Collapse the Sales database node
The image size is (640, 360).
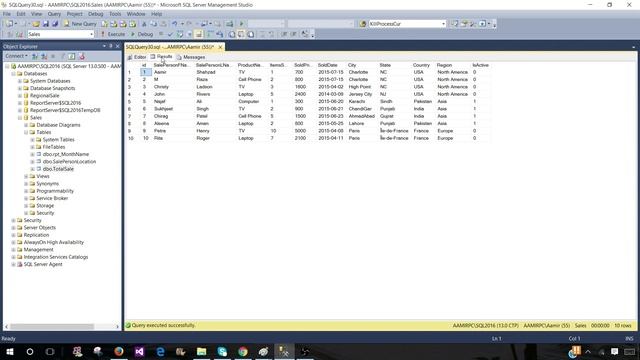(x=20, y=118)
